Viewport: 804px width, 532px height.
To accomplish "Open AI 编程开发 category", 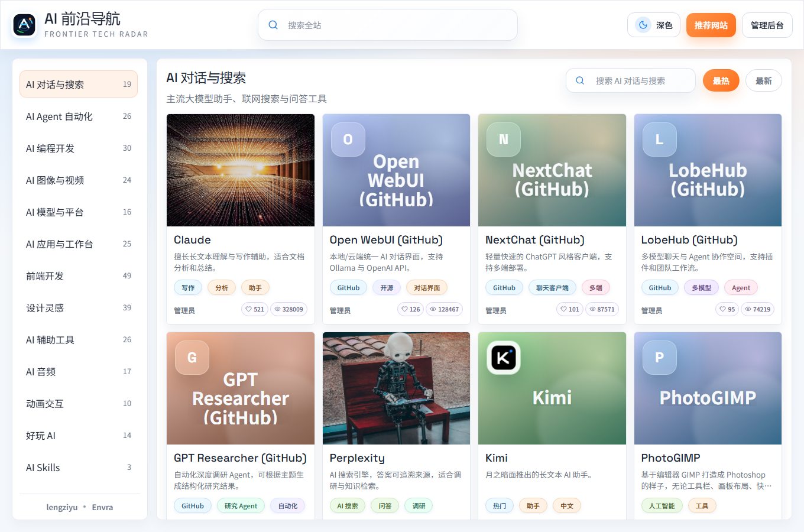I will (79, 148).
